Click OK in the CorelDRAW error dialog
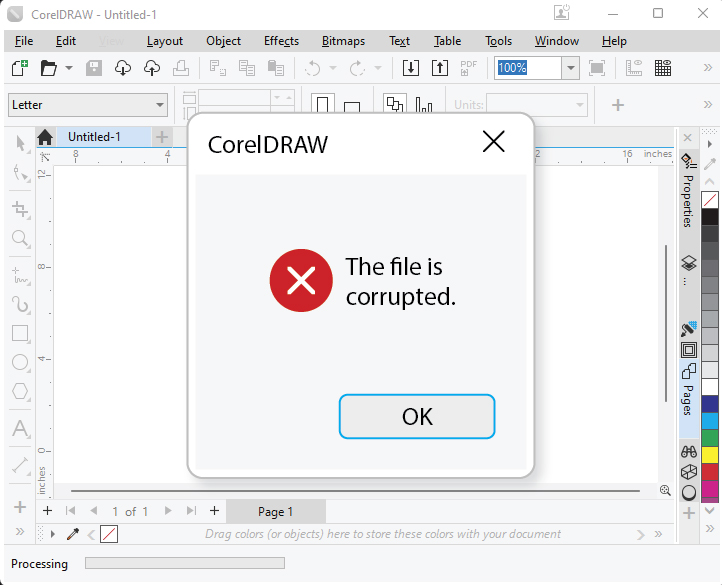Viewport: 722px width, 585px height. click(x=417, y=416)
